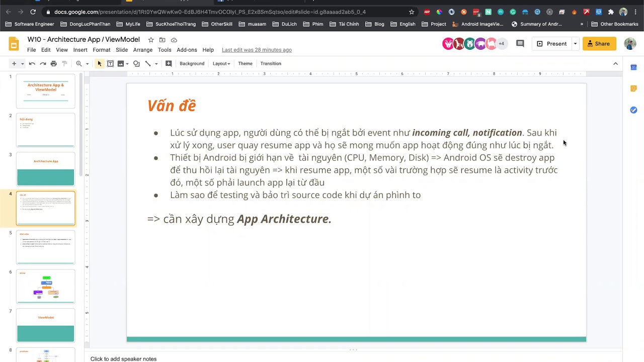Viewport: 644px width, 362px height.
Task: Select the text box tool
Action: pos(110,63)
